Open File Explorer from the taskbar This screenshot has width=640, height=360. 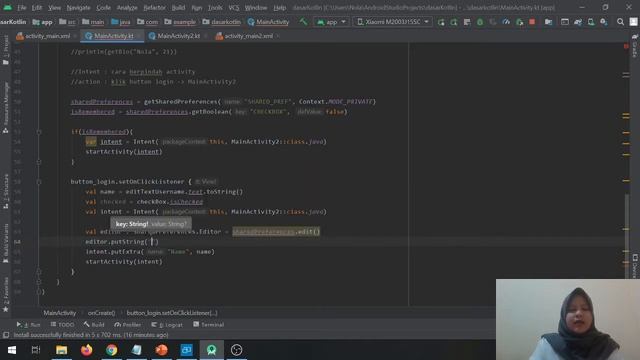point(62,350)
